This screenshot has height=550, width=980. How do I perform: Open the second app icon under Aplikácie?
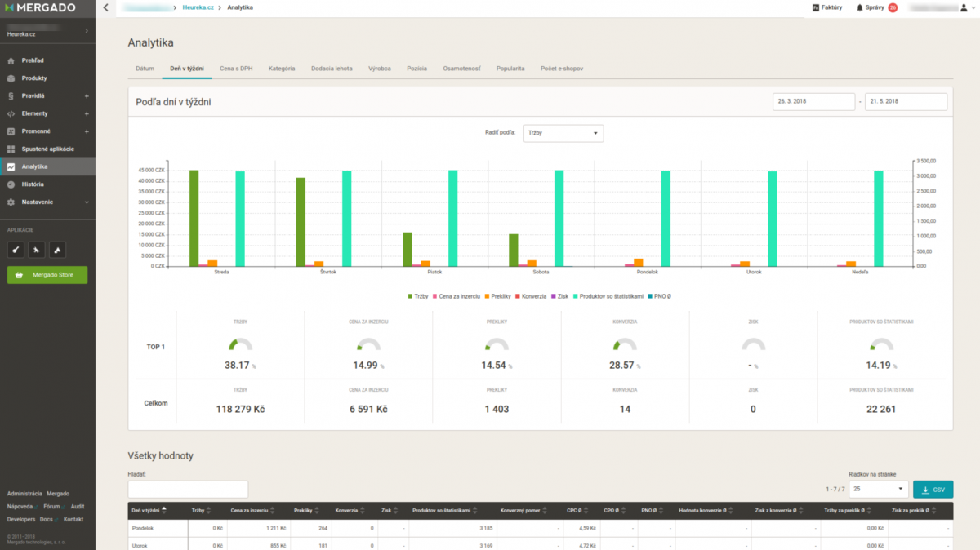coord(36,250)
